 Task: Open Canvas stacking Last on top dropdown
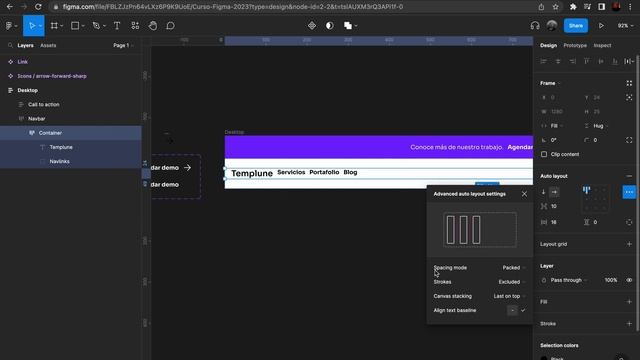point(509,296)
